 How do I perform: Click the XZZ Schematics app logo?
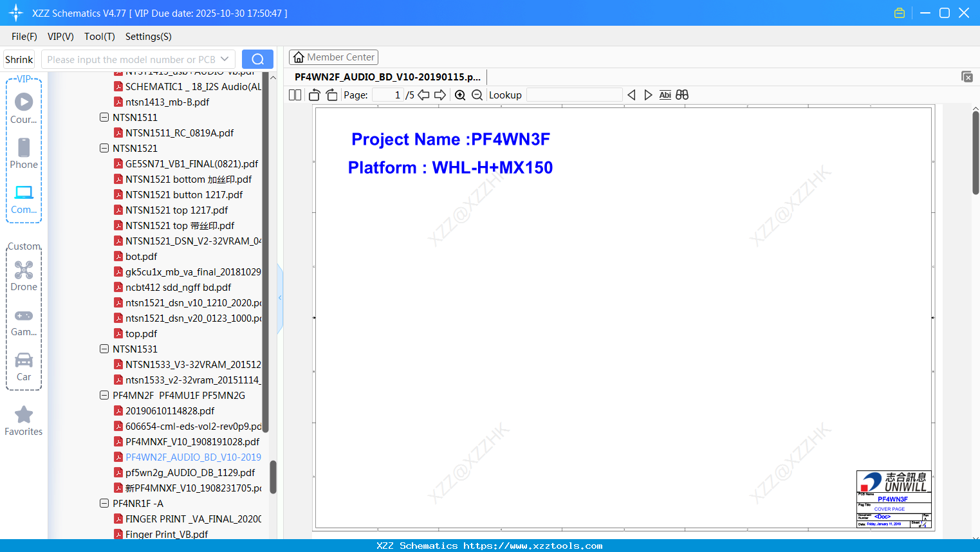[x=16, y=13]
